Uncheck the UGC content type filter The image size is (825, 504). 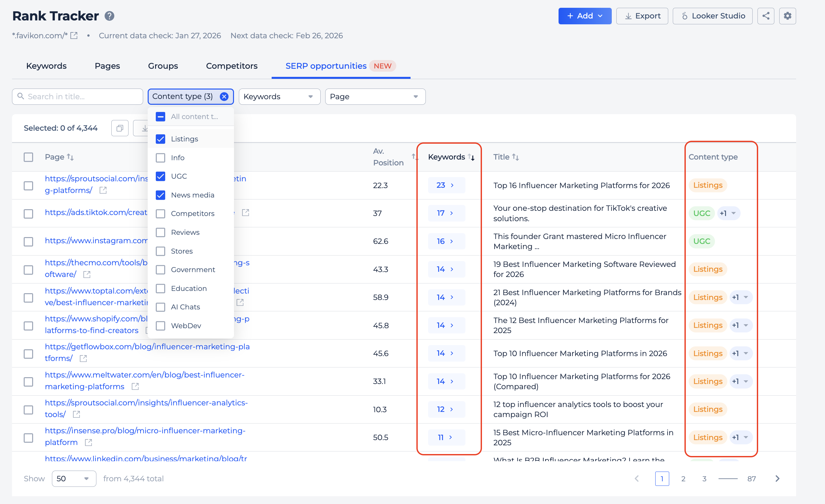[x=160, y=176]
